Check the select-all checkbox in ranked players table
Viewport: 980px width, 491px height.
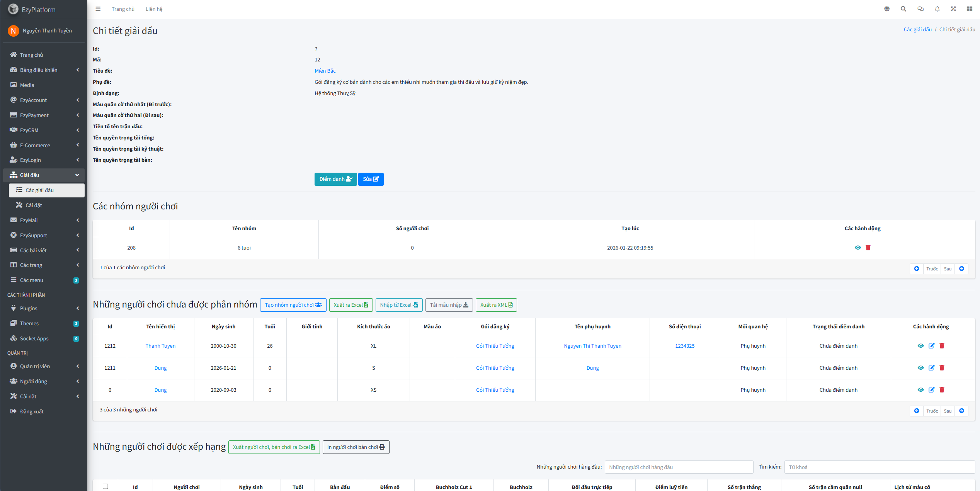[105, 486]
